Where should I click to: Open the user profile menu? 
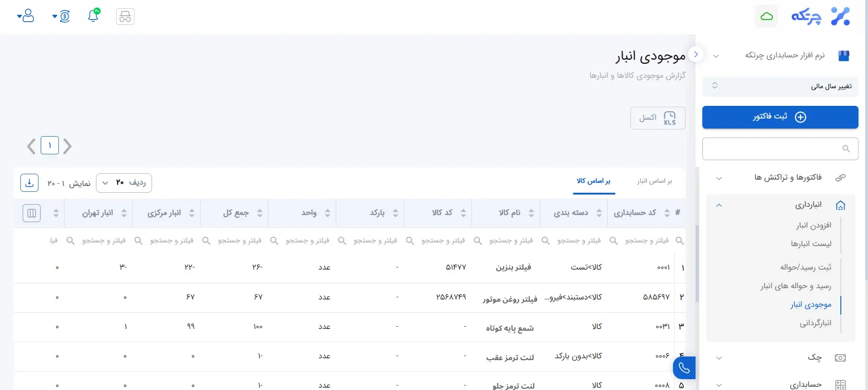tap(26, 16)
